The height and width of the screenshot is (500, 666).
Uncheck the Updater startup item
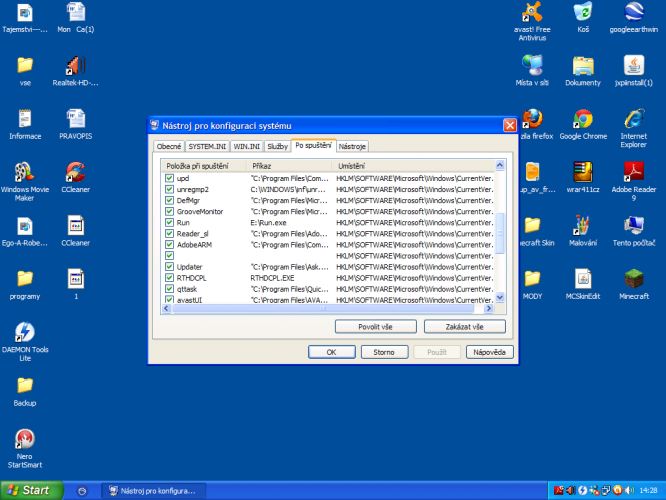coord(169,266)
